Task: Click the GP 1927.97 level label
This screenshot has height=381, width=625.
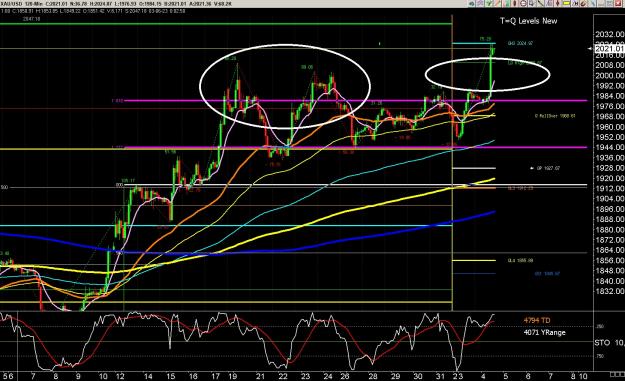Action: point(548,168)
